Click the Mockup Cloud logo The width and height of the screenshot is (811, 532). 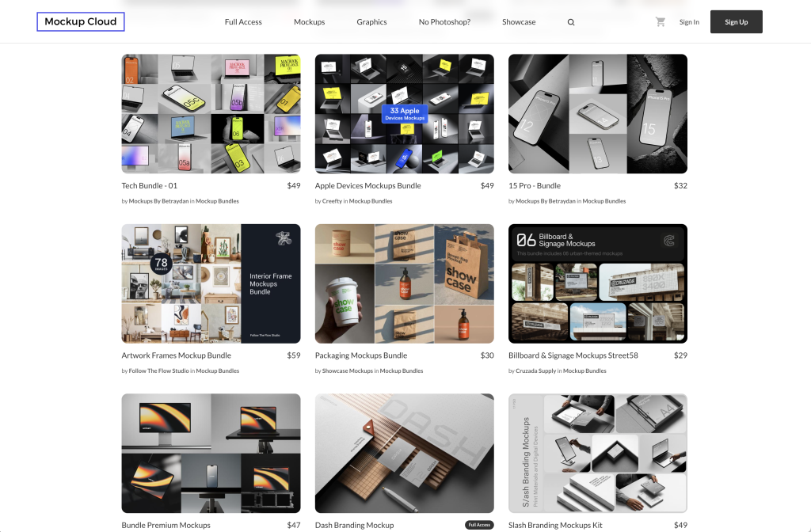pyautogui.click(x=81, y=22)
